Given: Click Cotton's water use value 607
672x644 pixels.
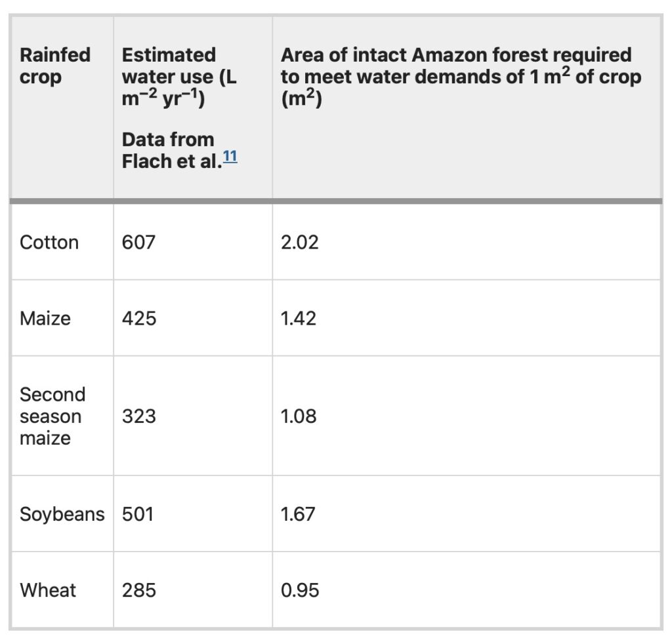Looking at the screenshot, I should pos(138,243).
